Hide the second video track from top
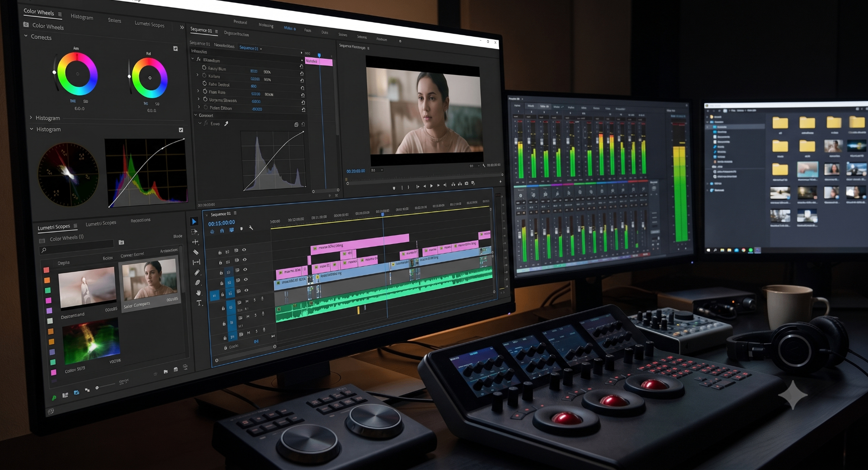Screen dimensions: 868x470 pos(245,260)
